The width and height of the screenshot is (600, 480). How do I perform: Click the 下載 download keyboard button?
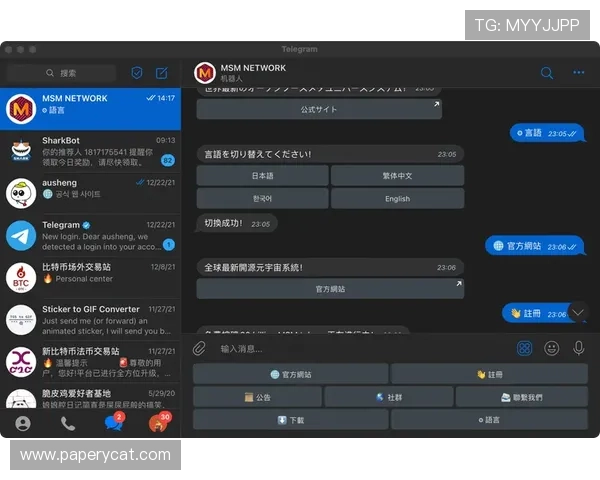click(290, 420)
